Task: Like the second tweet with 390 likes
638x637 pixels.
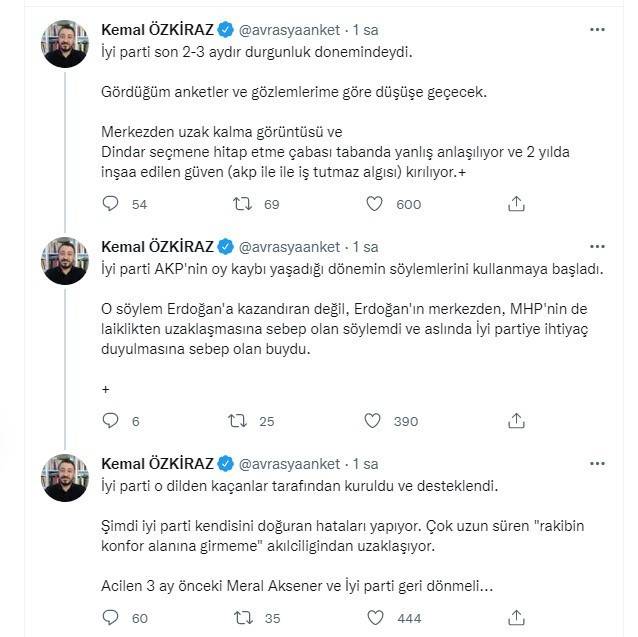Action: (x=375, y=421)
